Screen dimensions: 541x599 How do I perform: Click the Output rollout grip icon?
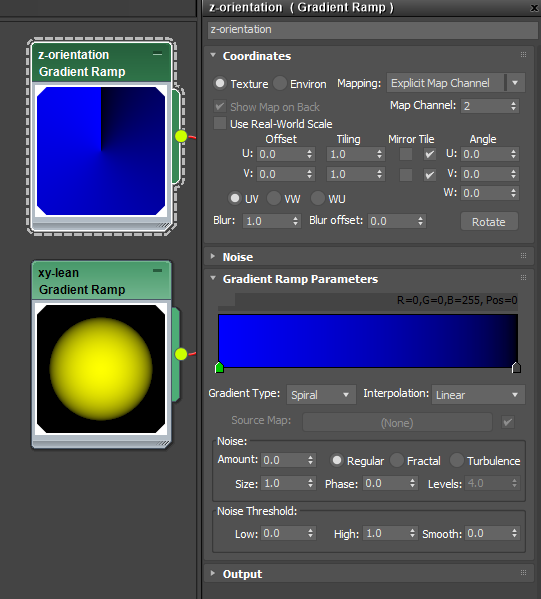523,573
